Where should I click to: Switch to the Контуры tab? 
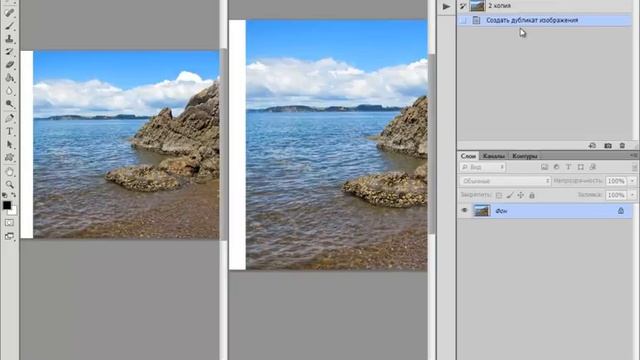tap(524, 156)
